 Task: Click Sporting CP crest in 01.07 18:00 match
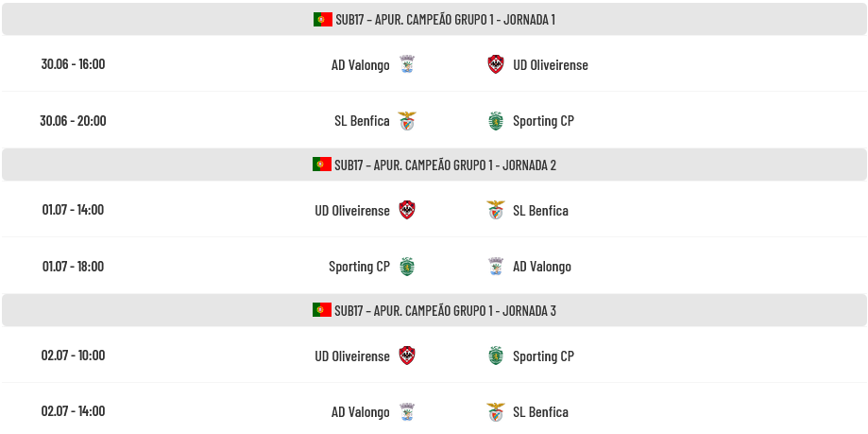[x=407, y=267]
